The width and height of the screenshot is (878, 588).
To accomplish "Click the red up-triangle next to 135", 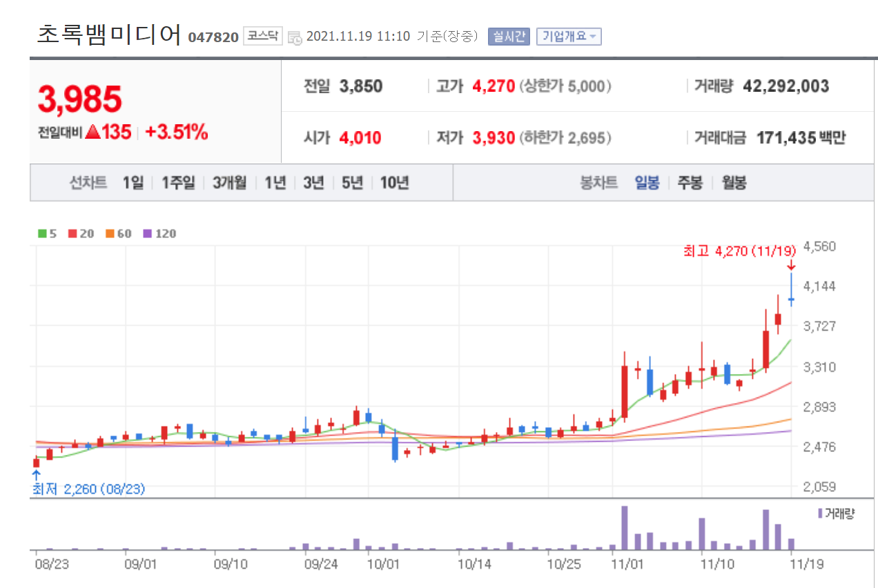I will 92,133.
